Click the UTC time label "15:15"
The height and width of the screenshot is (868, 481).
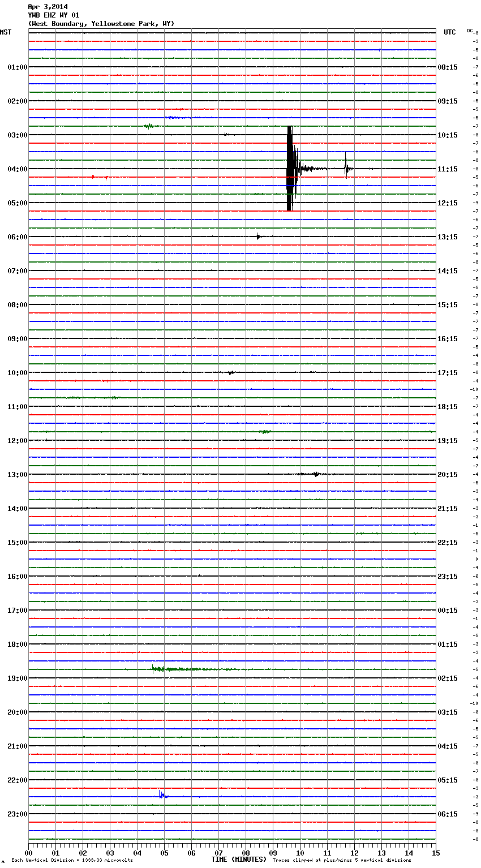448,305
